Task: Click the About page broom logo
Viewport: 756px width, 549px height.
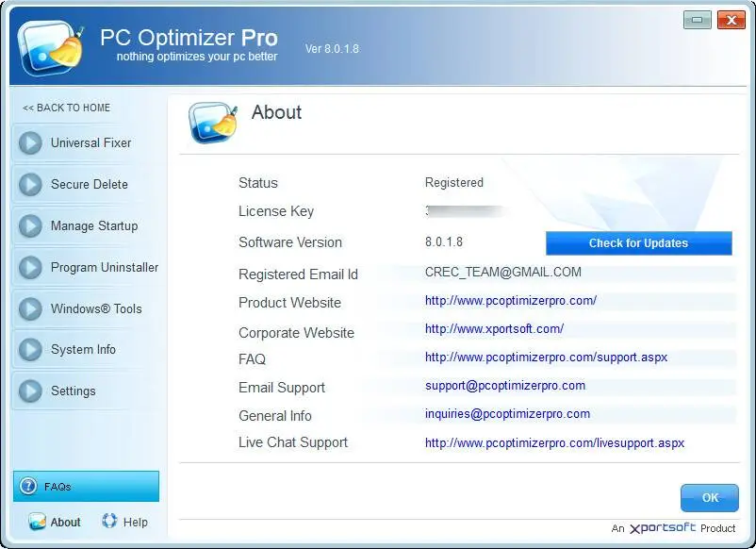Action: pyautogui.click(x=213, y=123)
